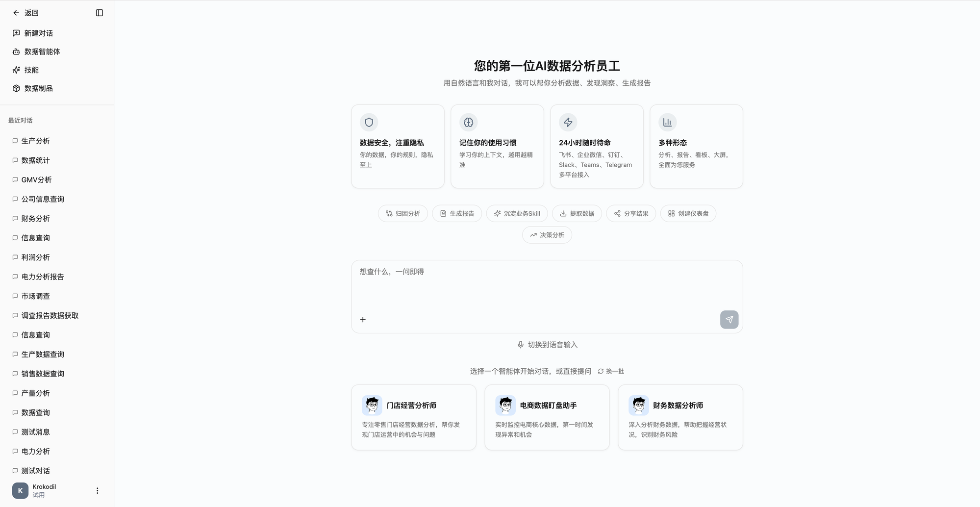The image size is (980, 507).
Task: Start a new chat via 新建对话
Action: (38, 33)
